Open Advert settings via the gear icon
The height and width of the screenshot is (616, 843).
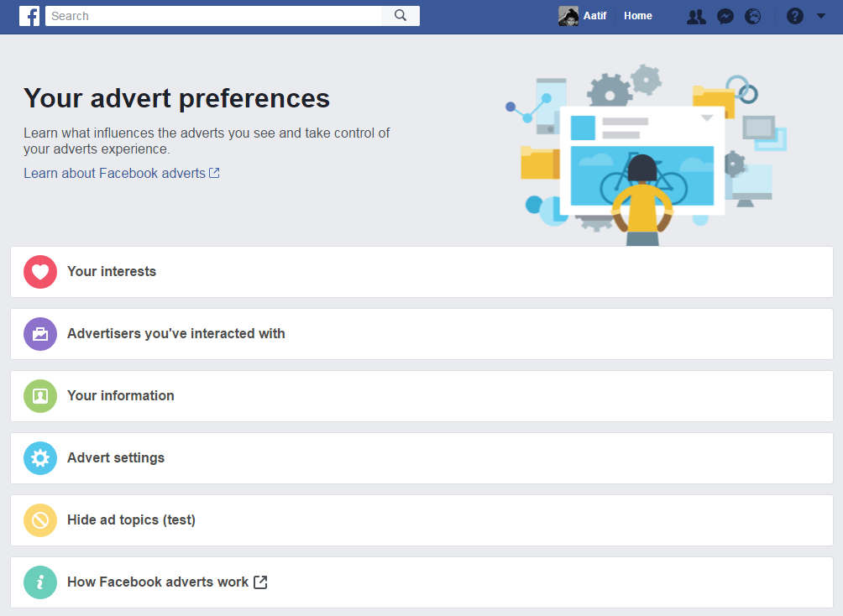39,458
